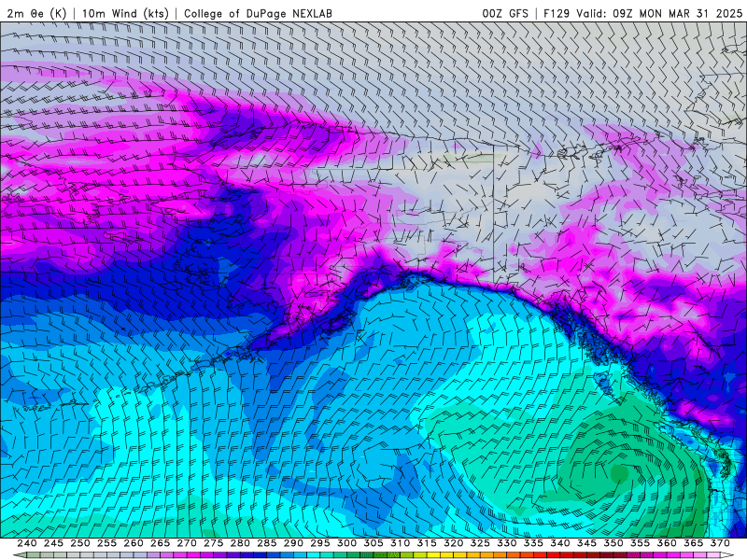
Task: Click the 275 value on the color scale
Action: (x=214, y=543)
